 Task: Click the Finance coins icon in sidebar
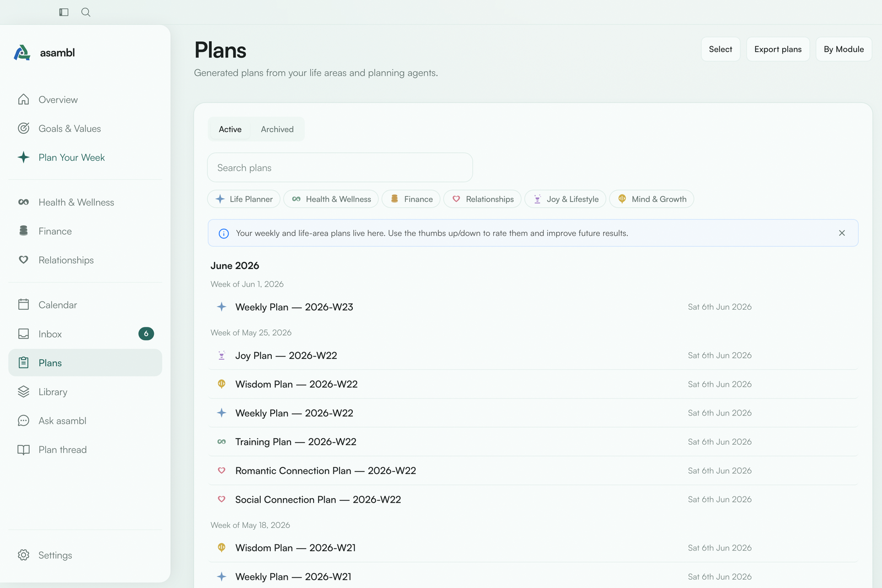click(24, 231)
